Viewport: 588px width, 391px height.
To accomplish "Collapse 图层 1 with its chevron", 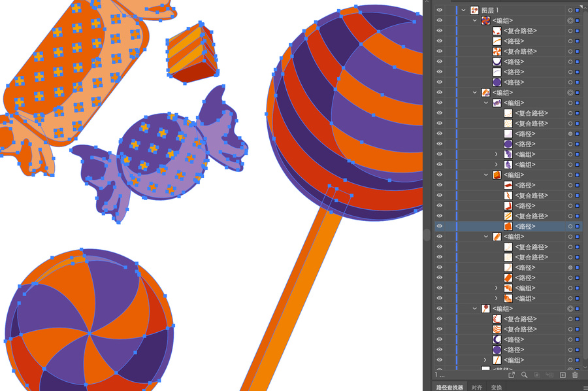I will [x=463, y=10].
